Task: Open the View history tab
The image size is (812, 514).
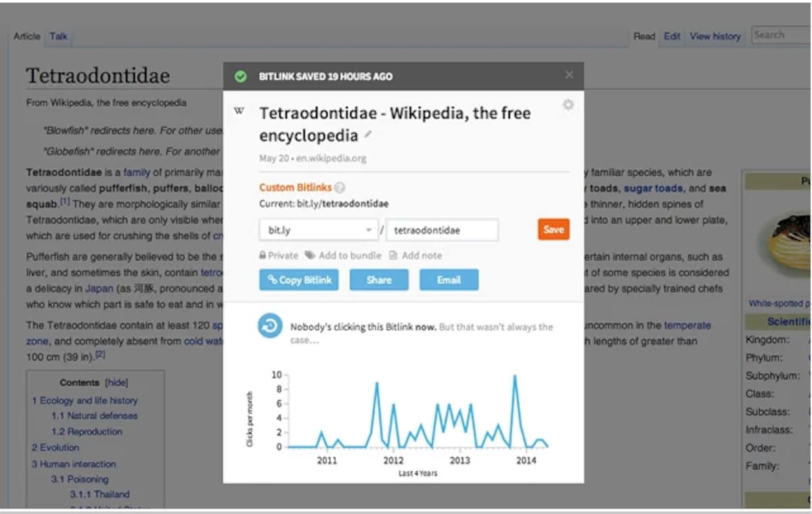Action: pos(715,37)
